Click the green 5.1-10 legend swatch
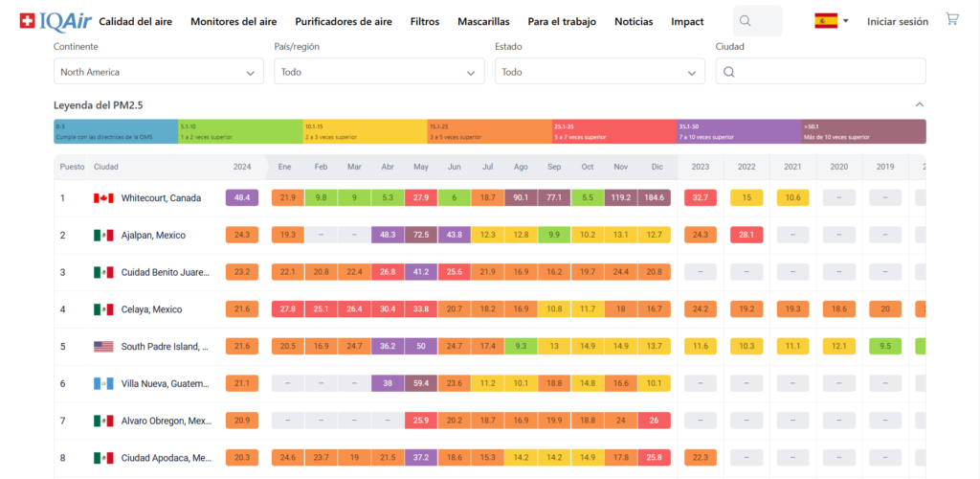Screen dimensions: 980x479 tap(239, 131)
